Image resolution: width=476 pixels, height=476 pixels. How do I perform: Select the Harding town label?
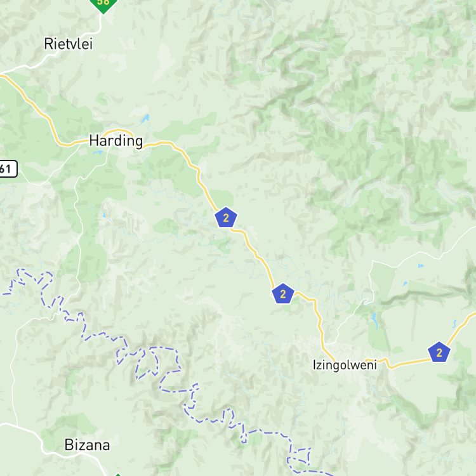(x=116, y=141)
